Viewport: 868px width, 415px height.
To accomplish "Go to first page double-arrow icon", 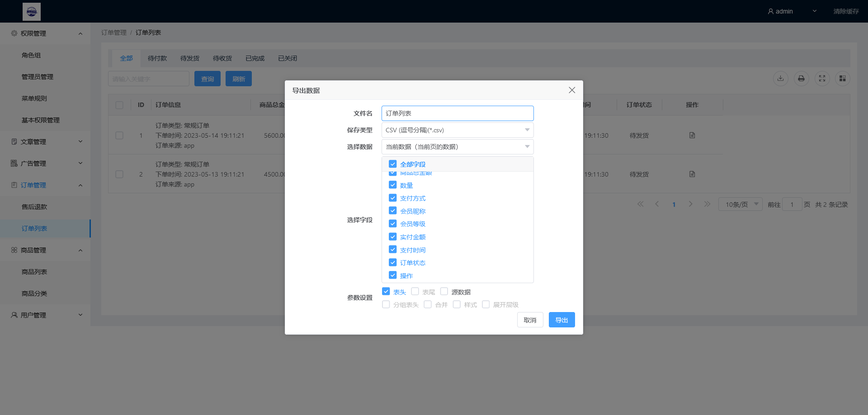I will point(640,204).
